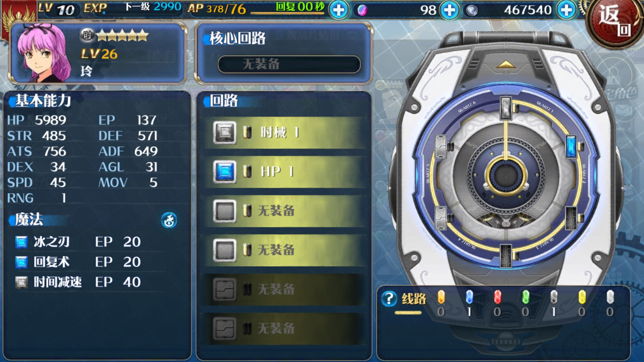
Task: Select the third empty 无装备 quartz row
Action: click(x=285, y=211)
